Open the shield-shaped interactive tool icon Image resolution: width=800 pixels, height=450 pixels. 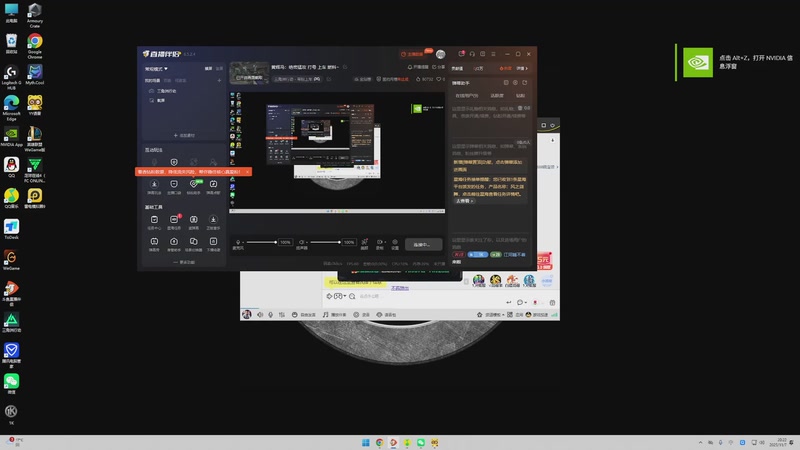[174, 186]
